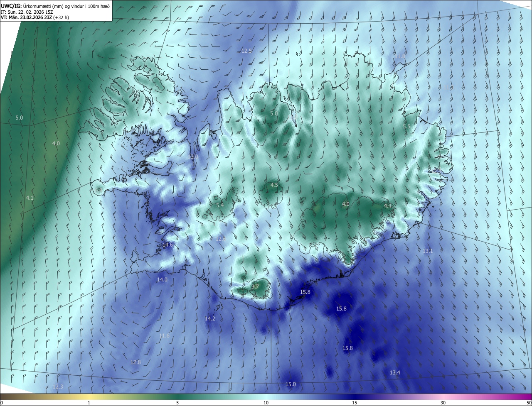Click the 15.0 value label
The height and width of the screenshot is (406, 532).
pyautogui.click(x=291, y=384)
